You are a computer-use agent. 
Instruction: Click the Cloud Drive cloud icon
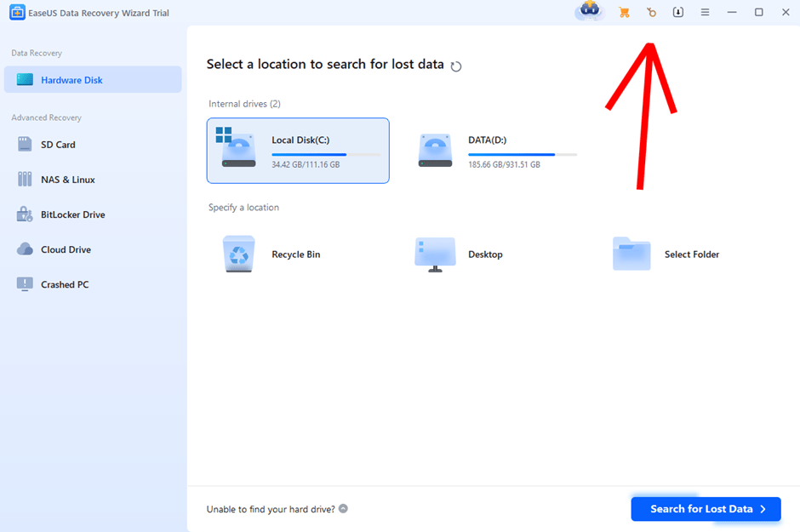(x=25, y=249)
